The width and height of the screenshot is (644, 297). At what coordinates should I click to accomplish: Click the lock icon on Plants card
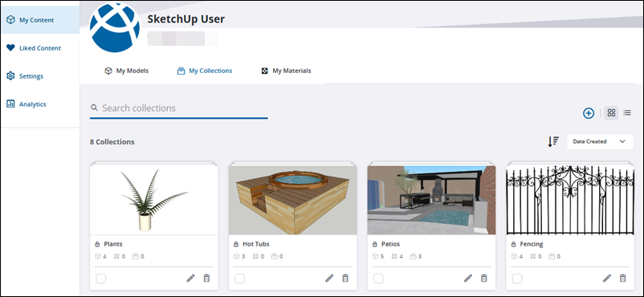[97, 244]
